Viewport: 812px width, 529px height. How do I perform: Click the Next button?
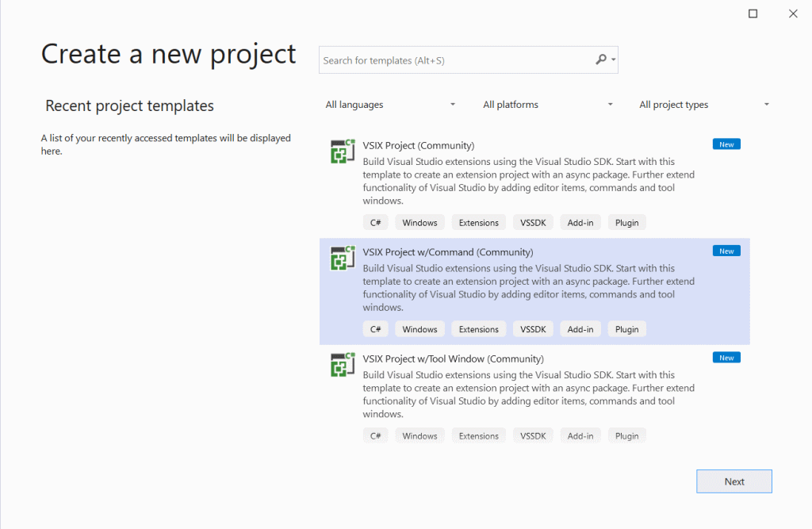point(733,481)
